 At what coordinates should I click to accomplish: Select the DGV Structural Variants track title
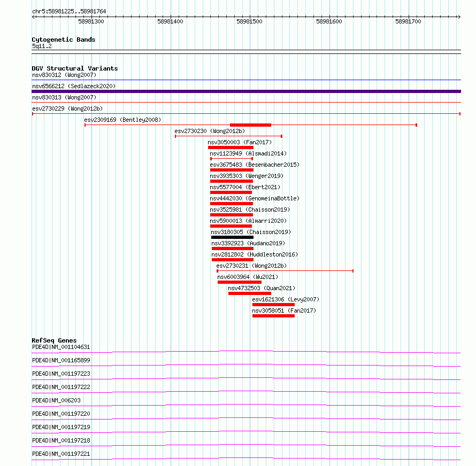pyautogui.click(x=75, y=68)
